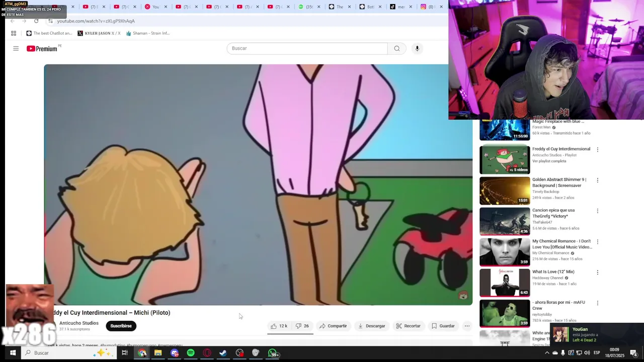Open the Haddaway Channel name
Screen dimensions: 644x362
coord(547,278)
